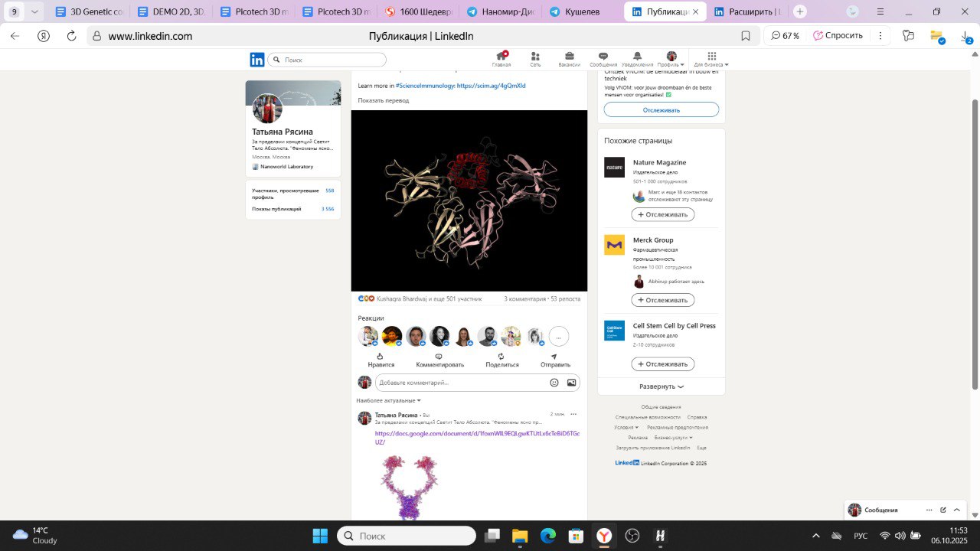Click the Нравится thumbs-up icon
This screenshot has width=980, height=551.
[381, 357]
